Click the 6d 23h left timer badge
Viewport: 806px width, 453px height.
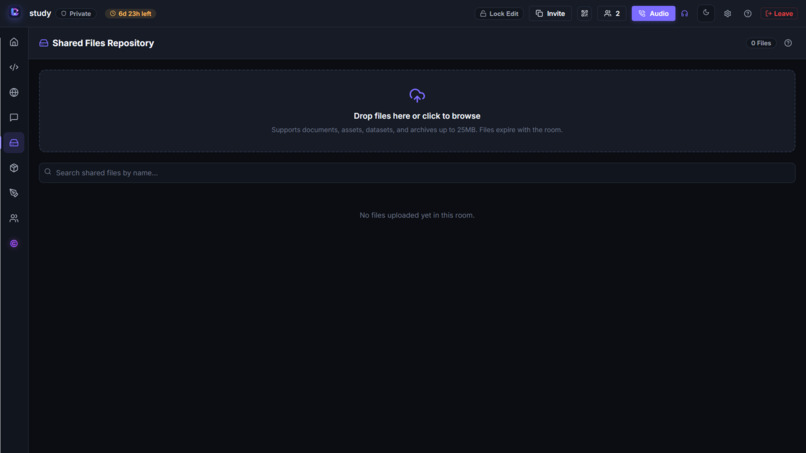[x=131, y=13]
